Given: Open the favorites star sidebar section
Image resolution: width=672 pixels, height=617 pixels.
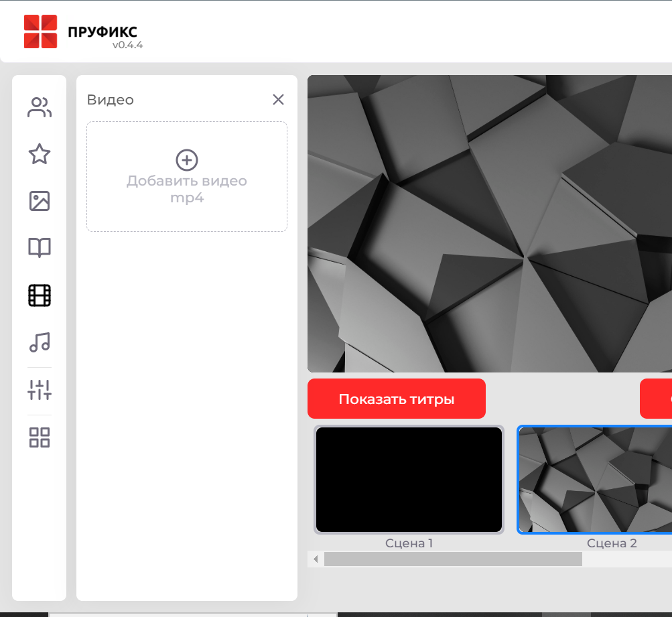Looking at the screenshot, I should [40, 154].
